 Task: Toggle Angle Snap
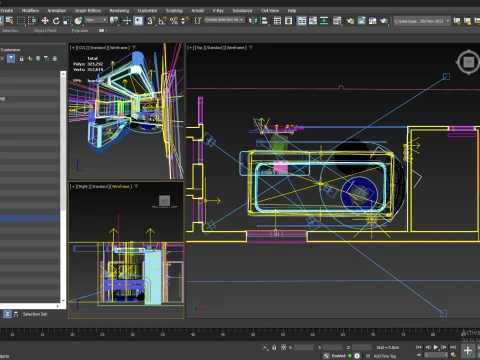click(163, 21)
